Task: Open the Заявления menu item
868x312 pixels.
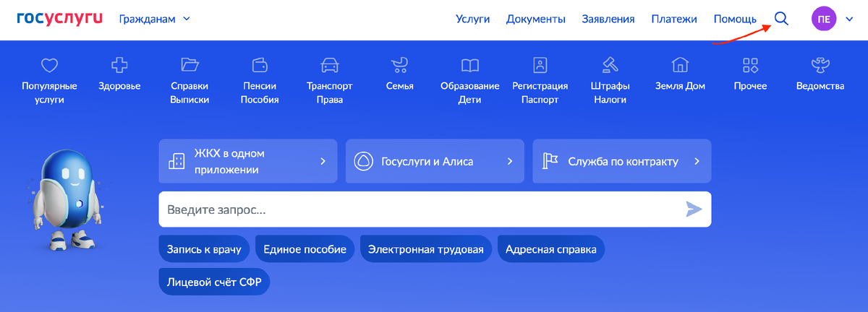Action: click(608, 19)
